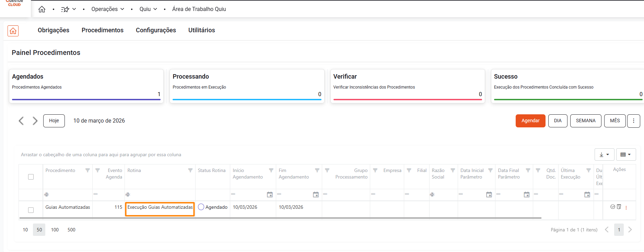Open the export download dropdown

pos(604,154)
